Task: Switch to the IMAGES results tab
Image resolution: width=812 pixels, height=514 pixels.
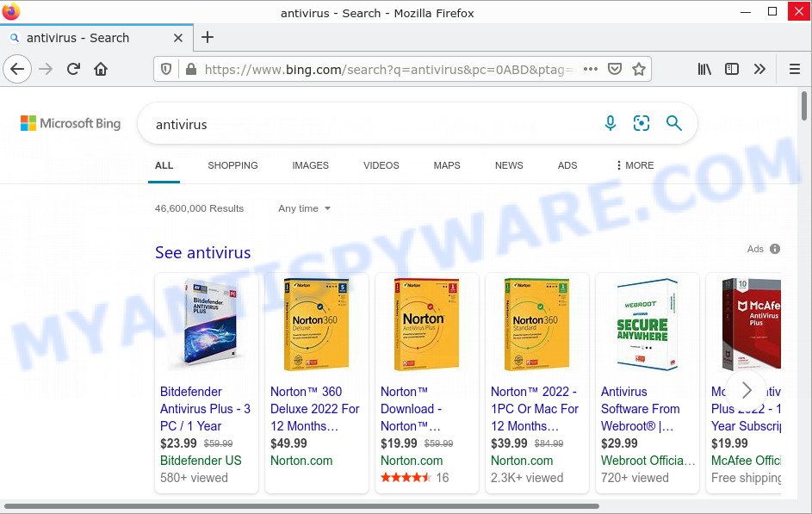Action: (x=310, y=165)
